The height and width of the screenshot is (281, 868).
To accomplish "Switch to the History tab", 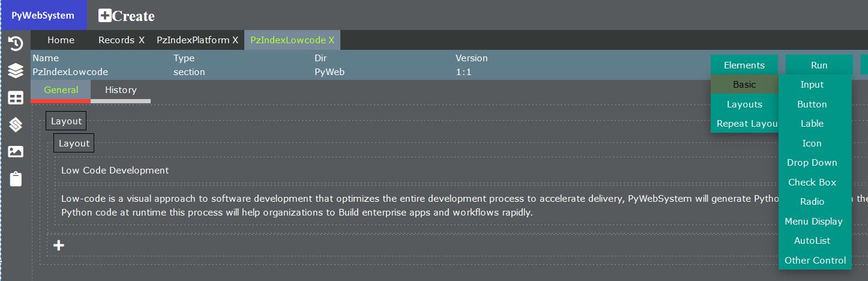I will pyautogui.click(x=121, y=90).
